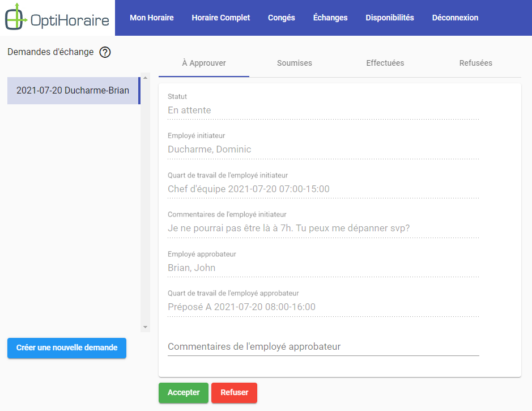The image size is (532, 411).
Task: Accept the exchange request
Action: (184, 393)
